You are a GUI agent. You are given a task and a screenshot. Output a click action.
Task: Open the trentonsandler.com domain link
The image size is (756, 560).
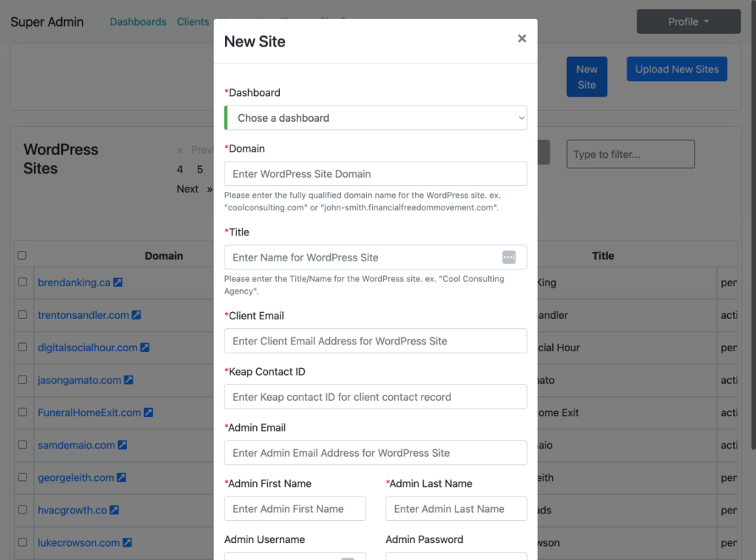[83, 315]
